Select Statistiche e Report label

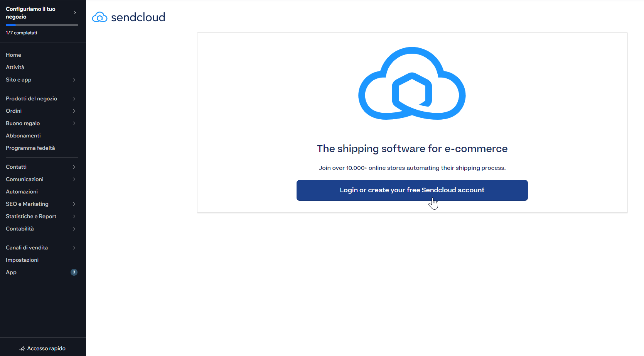[x=31, y=216]
